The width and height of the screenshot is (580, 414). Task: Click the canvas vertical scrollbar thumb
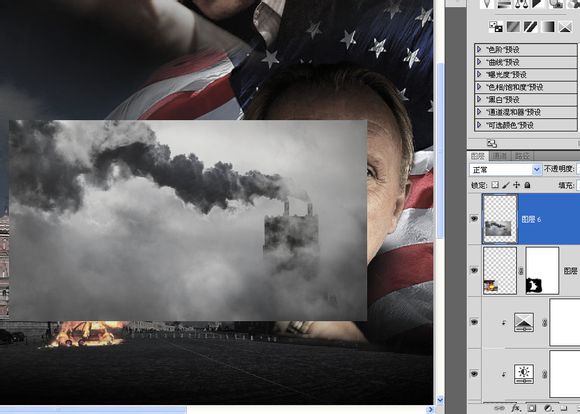440,151
